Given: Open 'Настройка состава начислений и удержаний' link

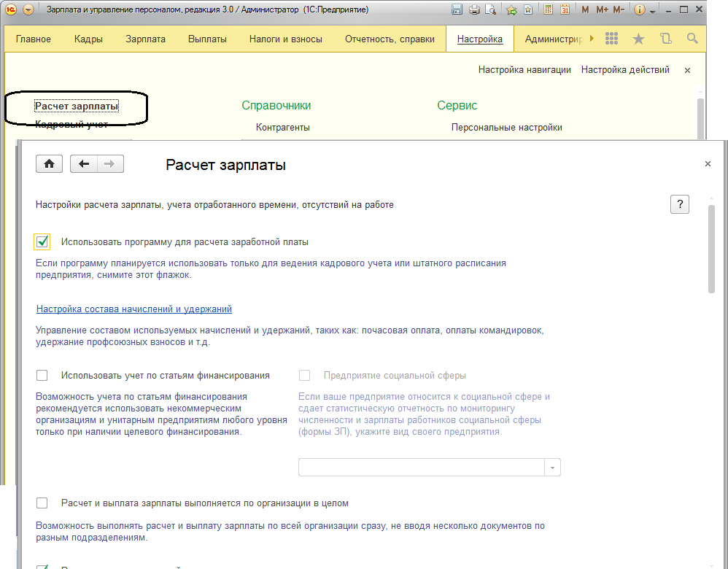Looking at the screenshot, I should 134,309.
